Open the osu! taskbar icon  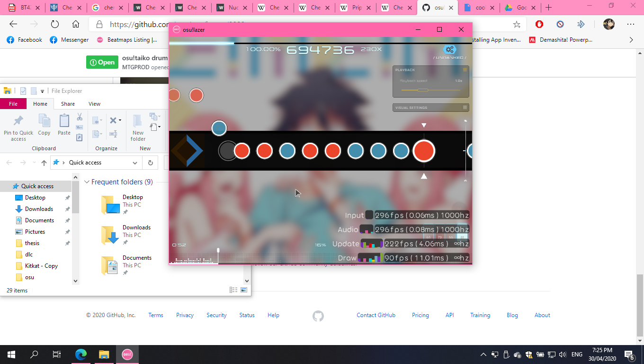127,354
